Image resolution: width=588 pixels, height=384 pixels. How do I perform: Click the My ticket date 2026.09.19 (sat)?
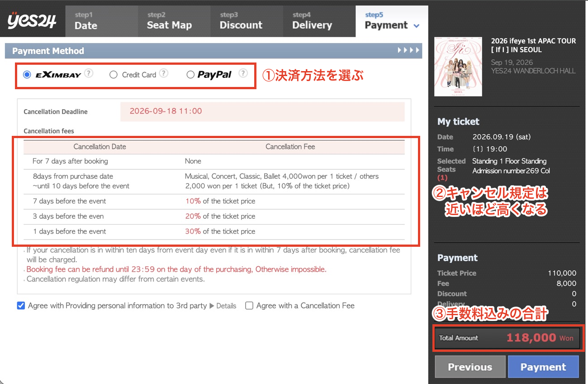coord(502,137)
